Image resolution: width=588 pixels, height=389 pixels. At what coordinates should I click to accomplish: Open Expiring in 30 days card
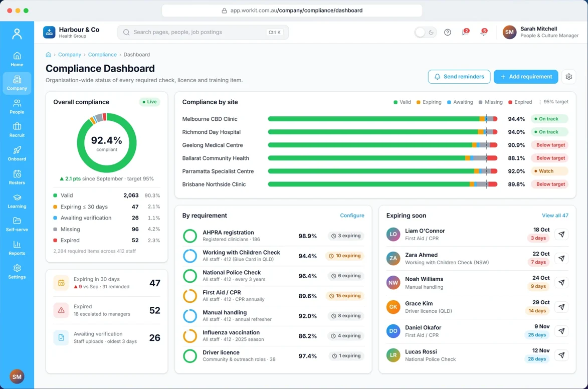106,283
